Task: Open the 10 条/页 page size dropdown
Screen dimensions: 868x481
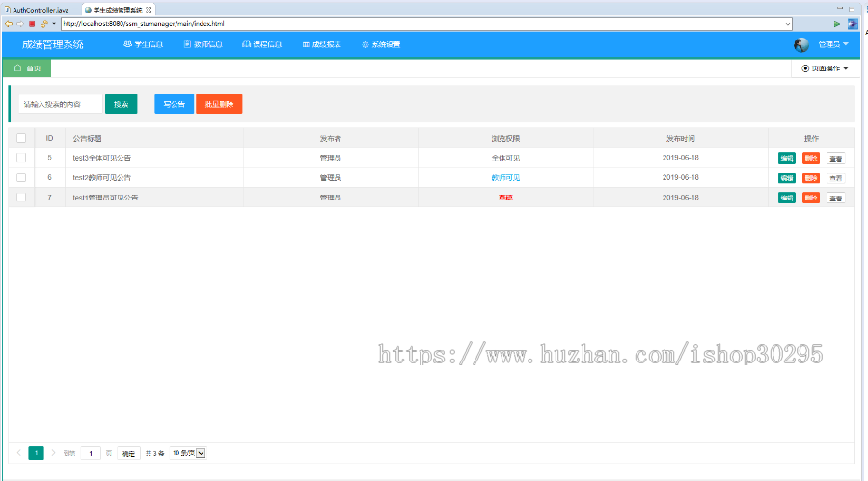Action: click(188, 453)
